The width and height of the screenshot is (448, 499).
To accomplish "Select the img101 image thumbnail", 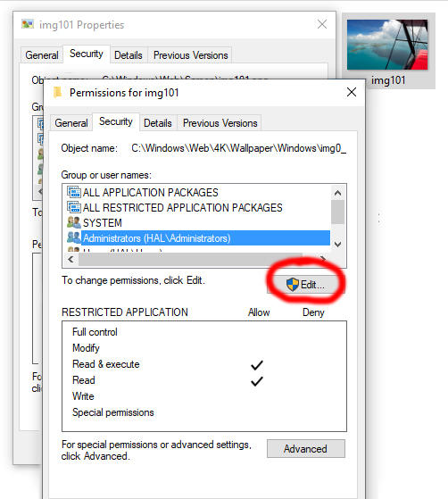I will tap(387, 45).
